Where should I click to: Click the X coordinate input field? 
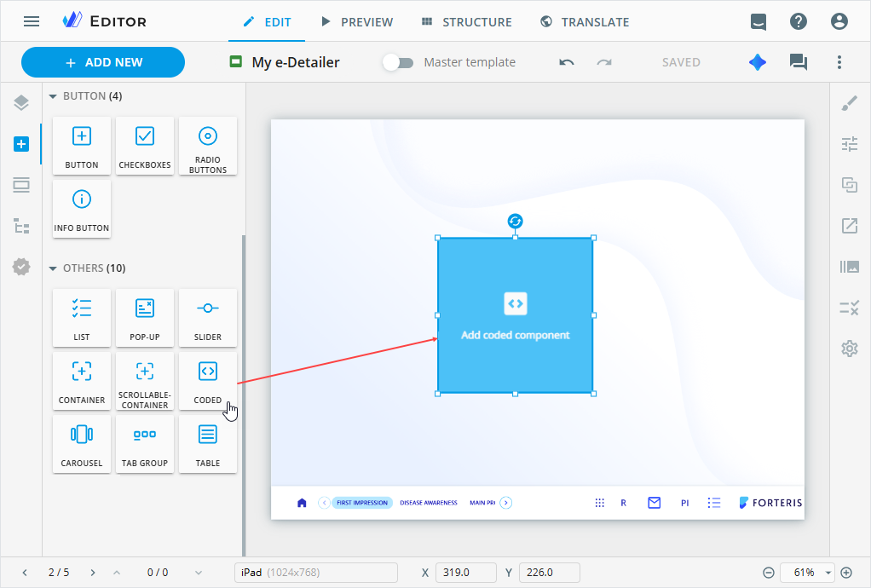(x=465, y=573)
